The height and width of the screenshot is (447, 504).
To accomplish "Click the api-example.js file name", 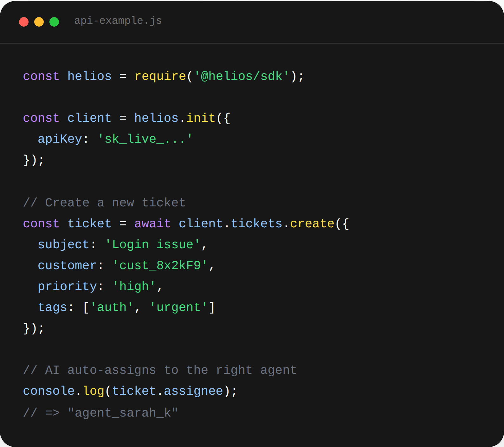I will (x=118, y=21).
